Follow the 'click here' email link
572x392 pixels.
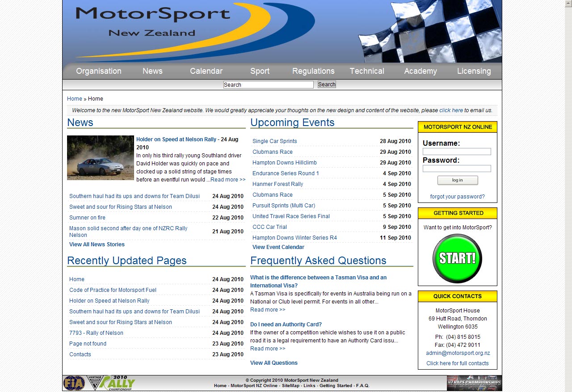point(451,110)
